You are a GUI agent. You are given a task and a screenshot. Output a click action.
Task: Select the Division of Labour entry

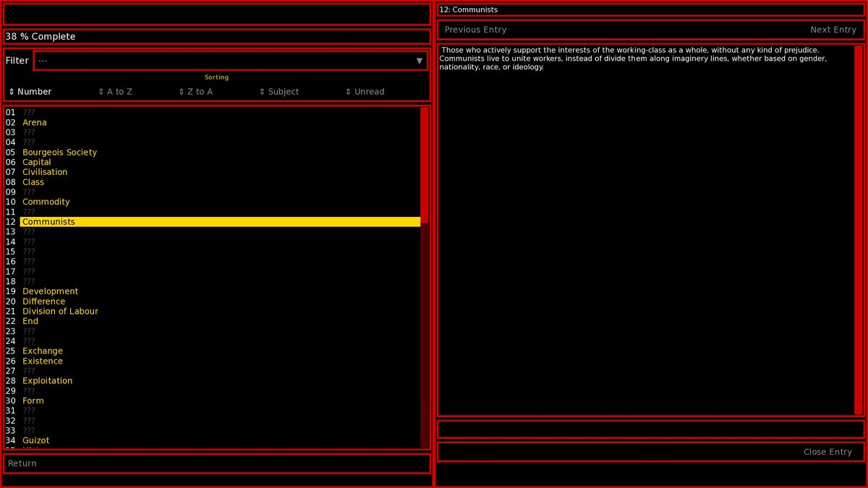coord(61,311)
